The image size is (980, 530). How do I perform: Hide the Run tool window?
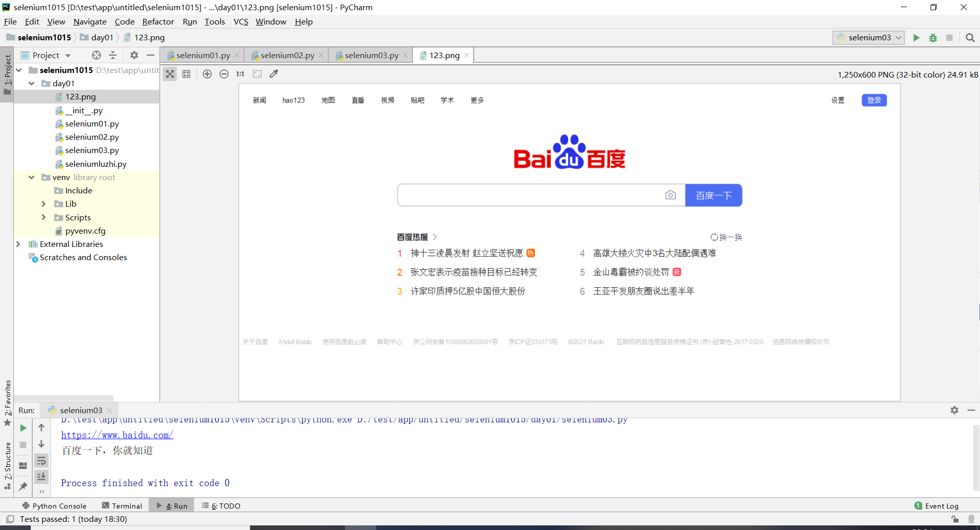[971, 410]
